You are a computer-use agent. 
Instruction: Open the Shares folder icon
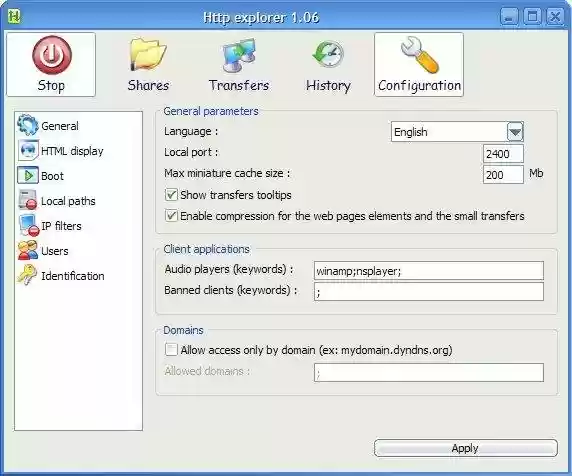pos(148,55)
